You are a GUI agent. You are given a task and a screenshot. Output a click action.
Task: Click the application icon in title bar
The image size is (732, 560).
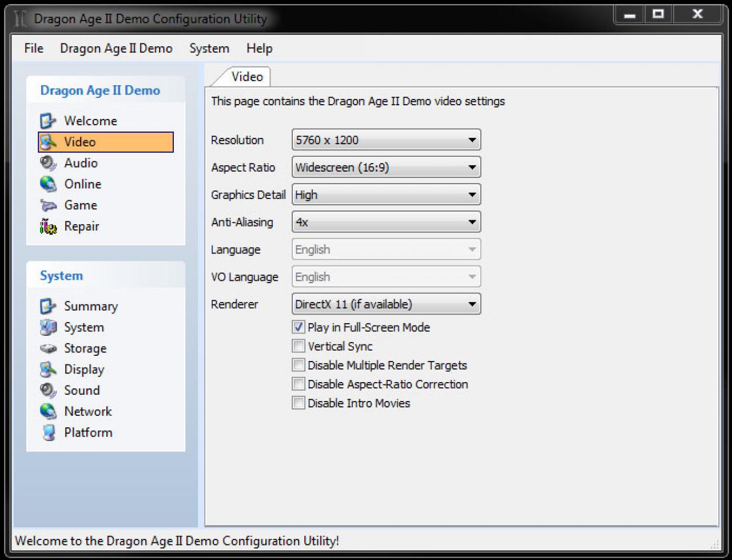click(x=21, y=19)
